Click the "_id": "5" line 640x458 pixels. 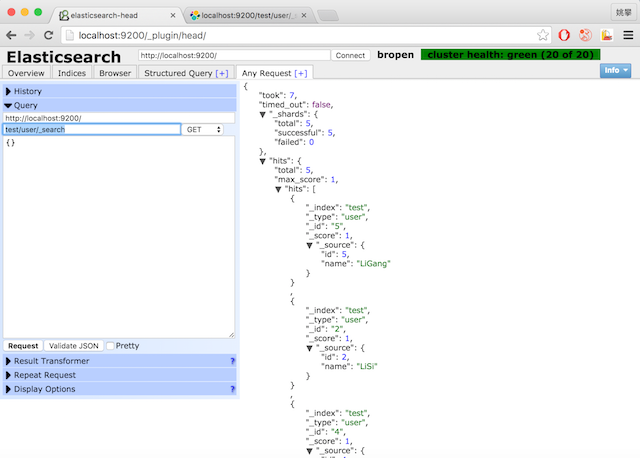pyautogui.click(x=326, y=227)
